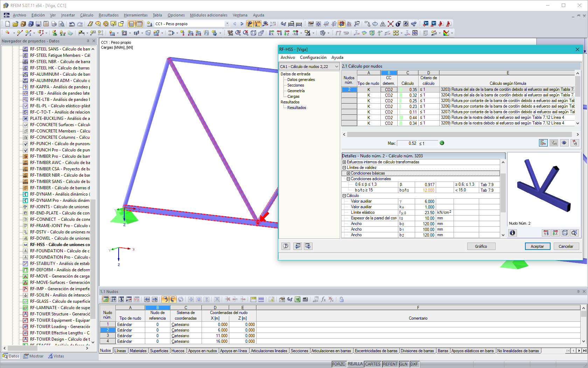Viewport: 588px width, 368px height.
Task: Toggle the project navigator panel button
Action: [x=131, y=24]
